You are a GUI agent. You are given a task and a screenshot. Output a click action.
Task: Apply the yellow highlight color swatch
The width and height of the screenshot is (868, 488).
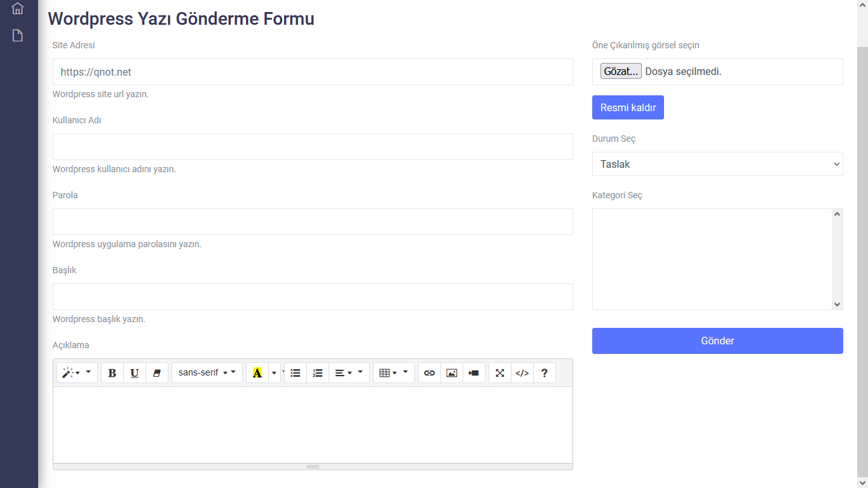pyautogui.click(x=257, y=373)
